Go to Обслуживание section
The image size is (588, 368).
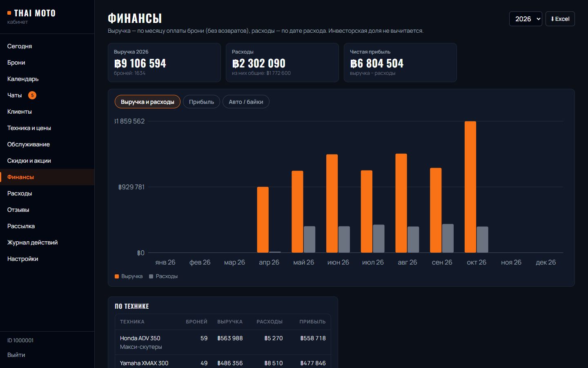(x=47, y=144)
